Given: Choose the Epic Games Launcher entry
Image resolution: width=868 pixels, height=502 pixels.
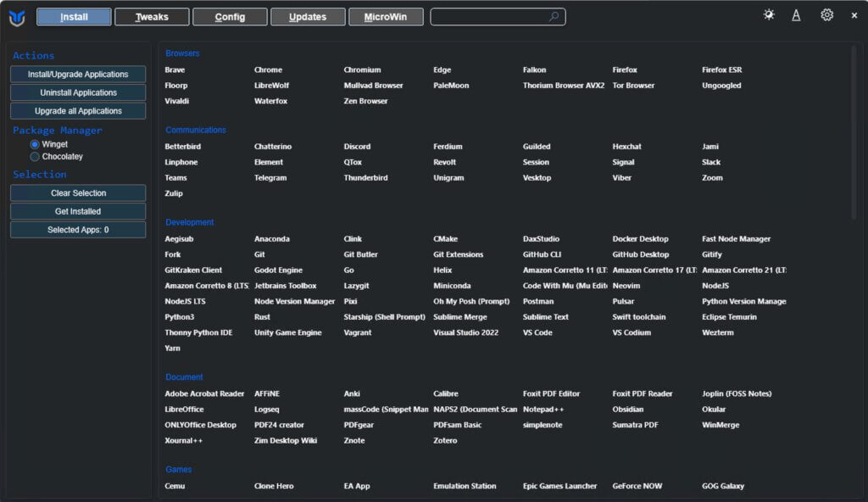Looking at the screenshot, I should tap(559, 486).
